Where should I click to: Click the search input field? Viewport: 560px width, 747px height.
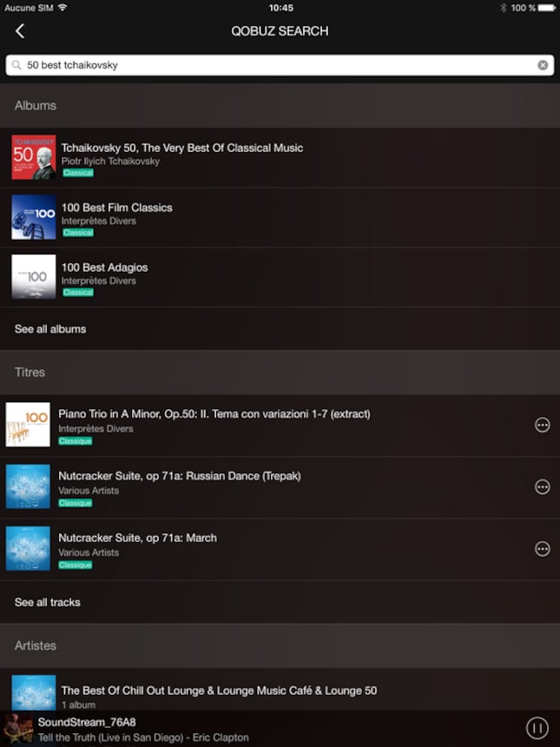(280, 65)
